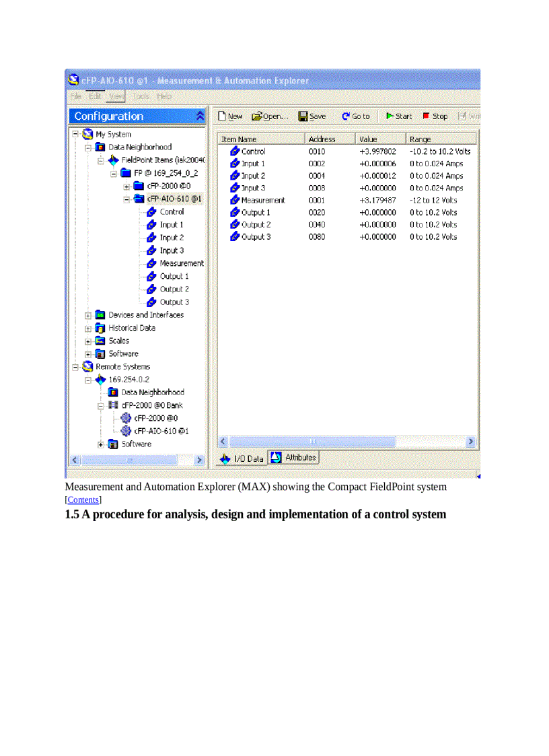Select the I/O Data tab

[242, 458]
